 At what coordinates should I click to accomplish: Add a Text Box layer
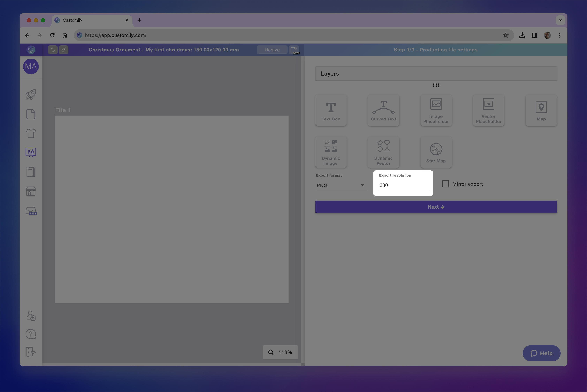(x=331, y=110)
